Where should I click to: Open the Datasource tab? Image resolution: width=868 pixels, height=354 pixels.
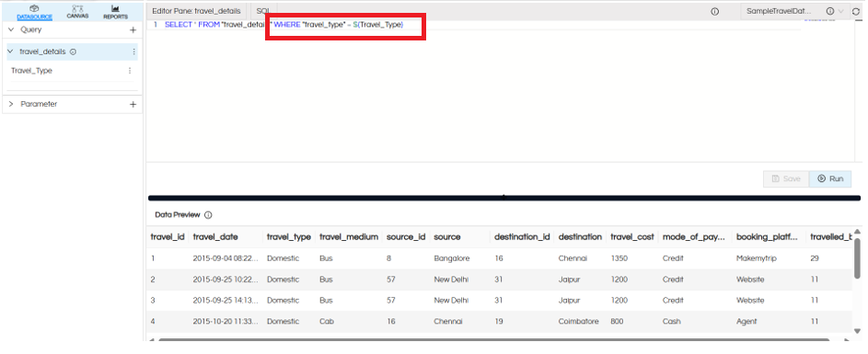[34, 12]
